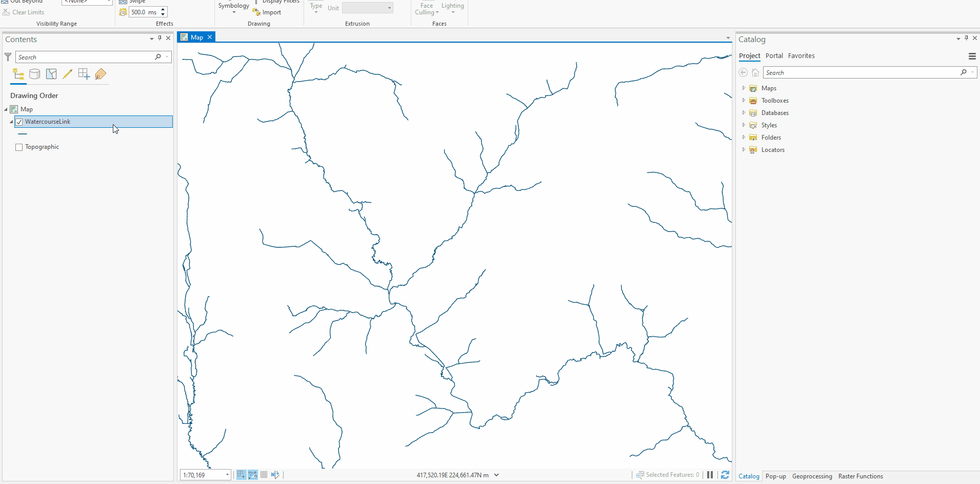Select List By Editing pencil icon

[68, 74]
